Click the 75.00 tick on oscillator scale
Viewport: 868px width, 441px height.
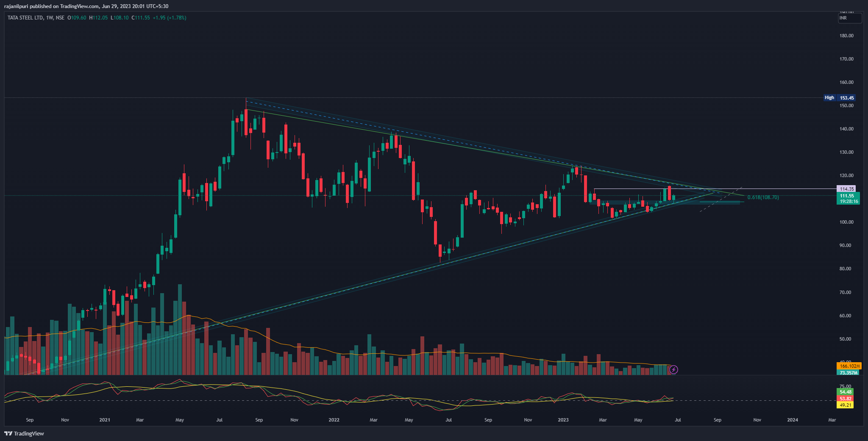pyautogui.click(x=846, y=386)
